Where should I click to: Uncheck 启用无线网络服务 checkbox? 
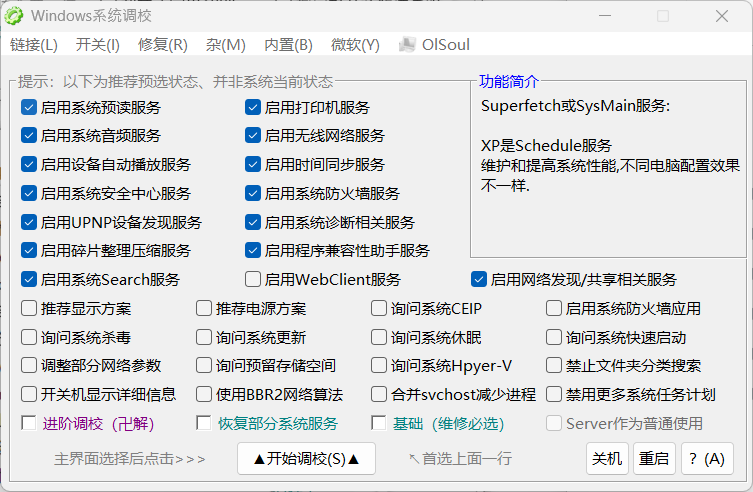coord(253,135)
